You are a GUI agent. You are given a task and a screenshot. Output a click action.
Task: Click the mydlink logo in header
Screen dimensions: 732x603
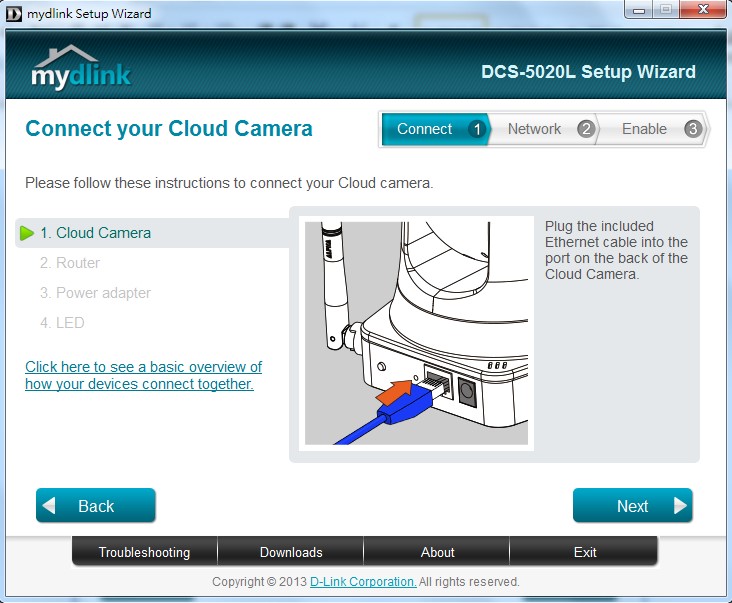click(81, 67)
